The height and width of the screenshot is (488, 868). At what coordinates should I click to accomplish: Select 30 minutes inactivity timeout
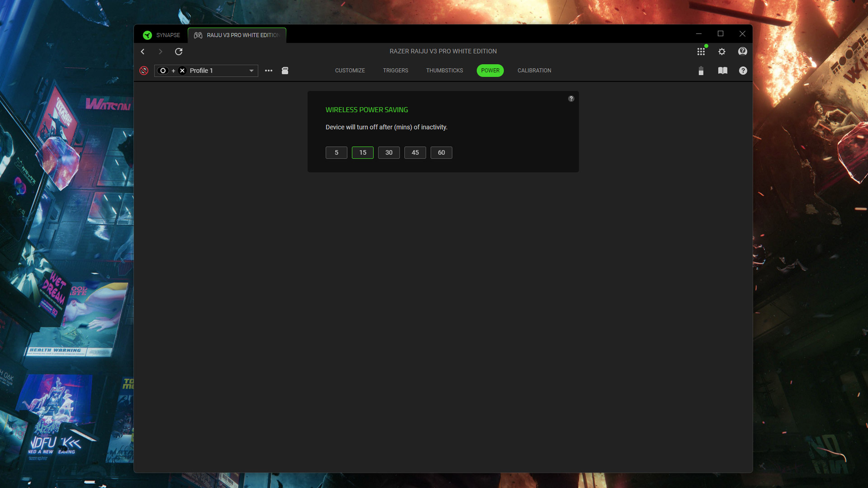click(x=389, y=153)
